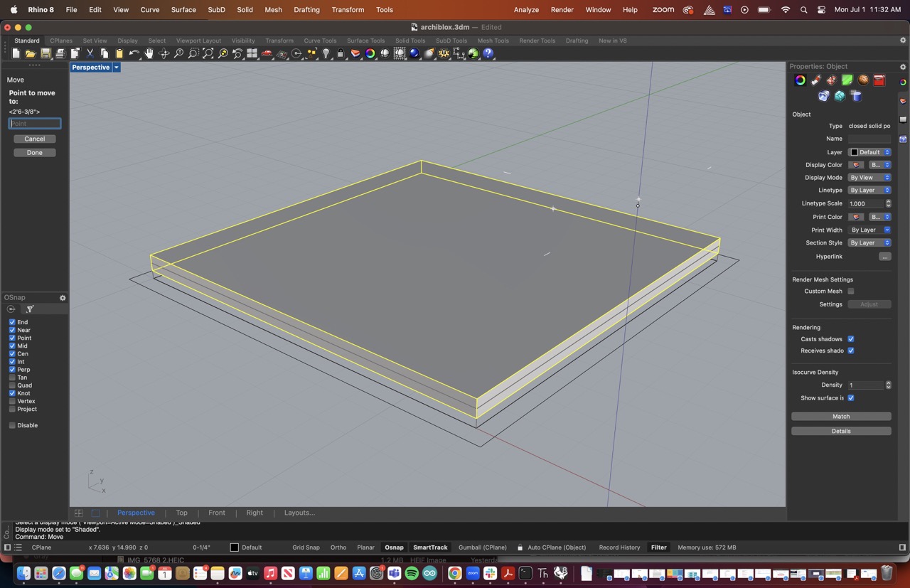Open the Transform menu in menu bar
The height and width of the screenshot is (588, 910).
tap(348, 10)
